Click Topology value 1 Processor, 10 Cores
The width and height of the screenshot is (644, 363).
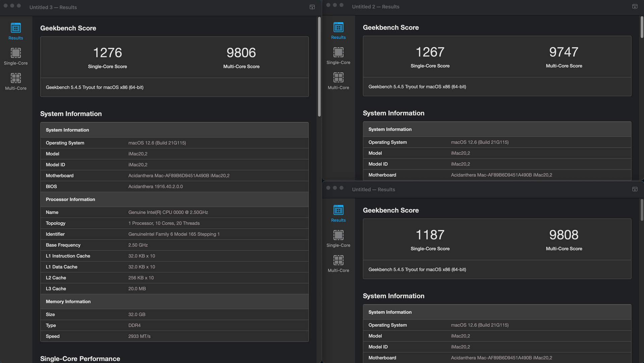(x=164, y=223)
